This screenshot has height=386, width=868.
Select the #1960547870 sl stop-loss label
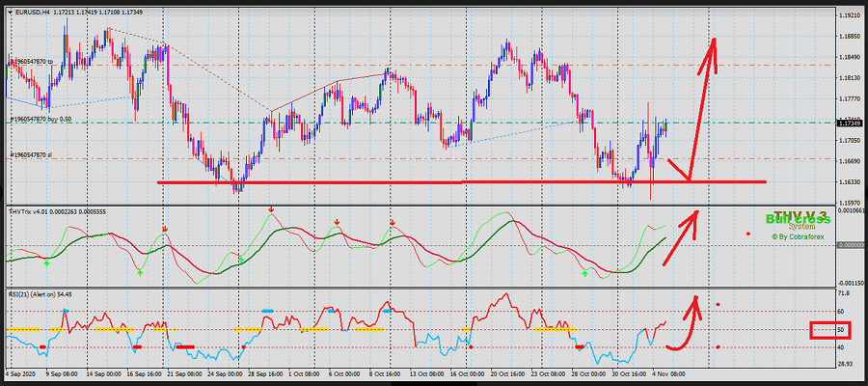(31, 154)
